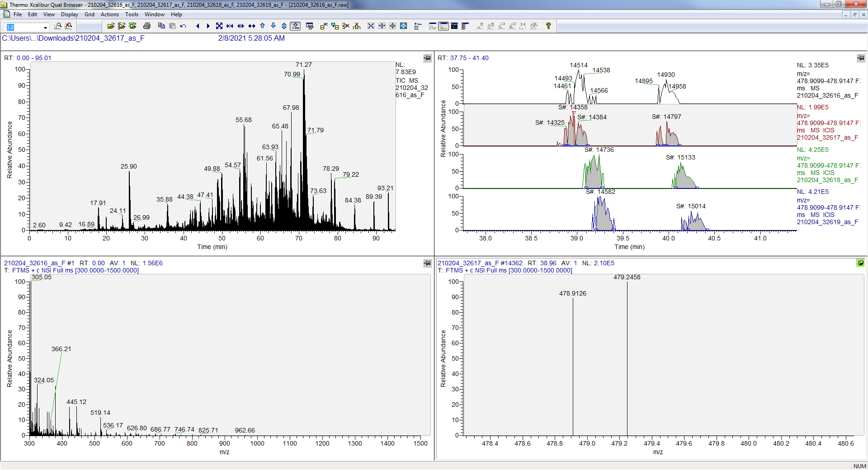Click the undo arrow icon
868x470 pixels.
[x=183, y=26]
